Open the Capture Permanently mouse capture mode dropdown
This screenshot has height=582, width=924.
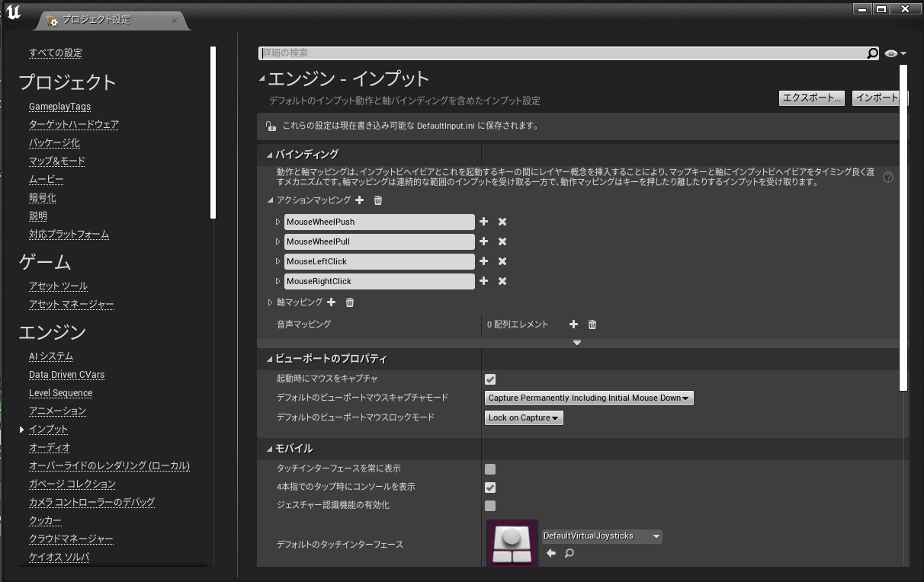tap(589, 398)
